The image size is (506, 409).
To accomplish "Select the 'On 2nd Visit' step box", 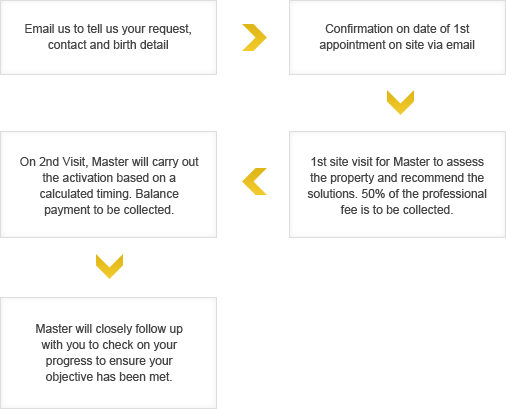I will click(108, 184).
